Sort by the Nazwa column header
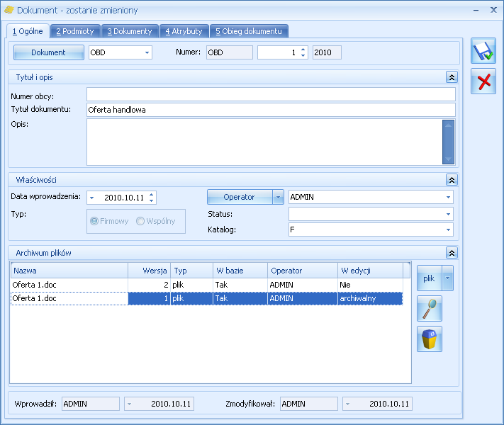The image size is (504, 425). [x=69, y=271]
